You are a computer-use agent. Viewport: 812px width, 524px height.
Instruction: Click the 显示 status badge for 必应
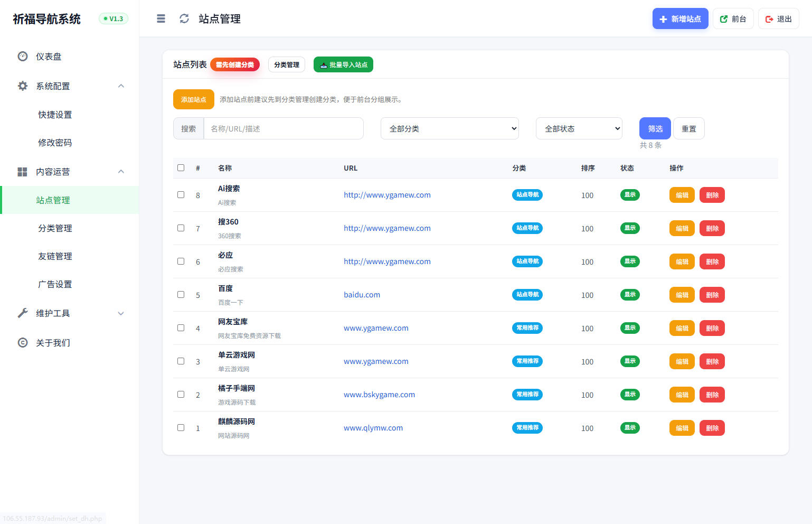click(x=630, y=261)
